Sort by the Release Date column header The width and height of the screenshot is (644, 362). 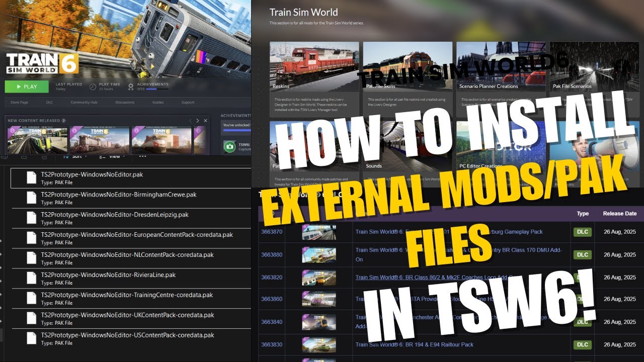tap(620, 214)
